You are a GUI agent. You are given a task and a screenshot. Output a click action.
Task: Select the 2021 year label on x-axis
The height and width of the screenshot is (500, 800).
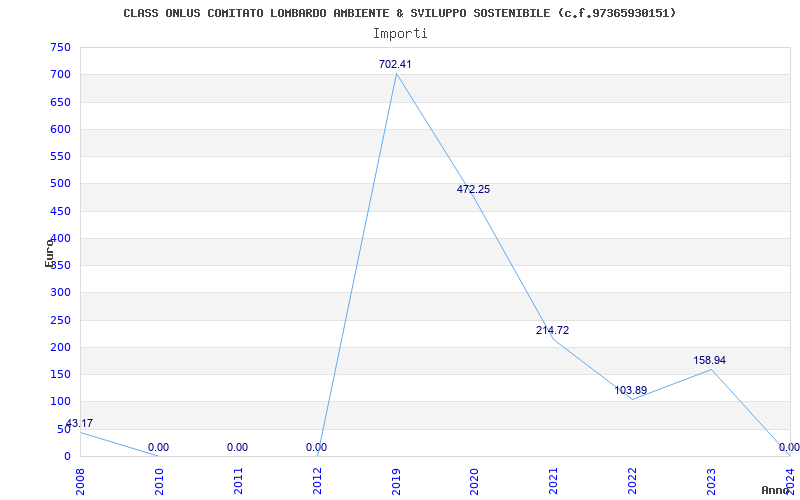click(553, 481)
